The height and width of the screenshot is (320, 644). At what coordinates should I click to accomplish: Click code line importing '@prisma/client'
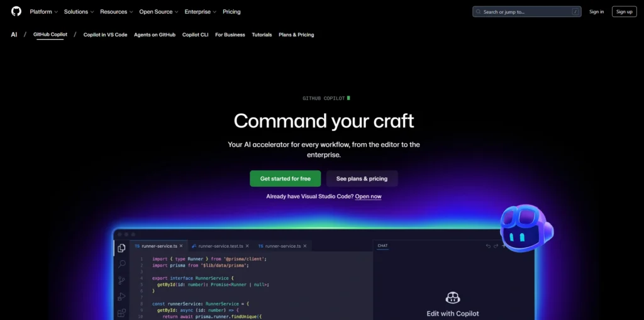209,259
